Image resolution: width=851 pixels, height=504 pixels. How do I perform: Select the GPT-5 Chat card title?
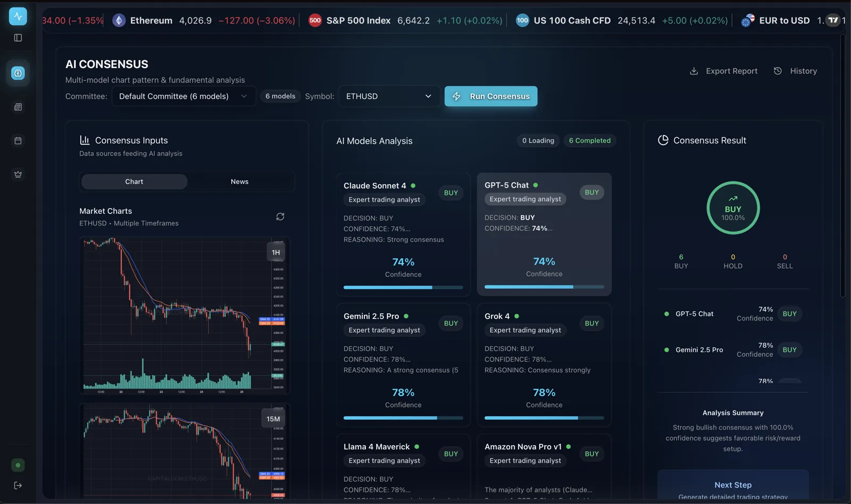[x=507, y=185]
